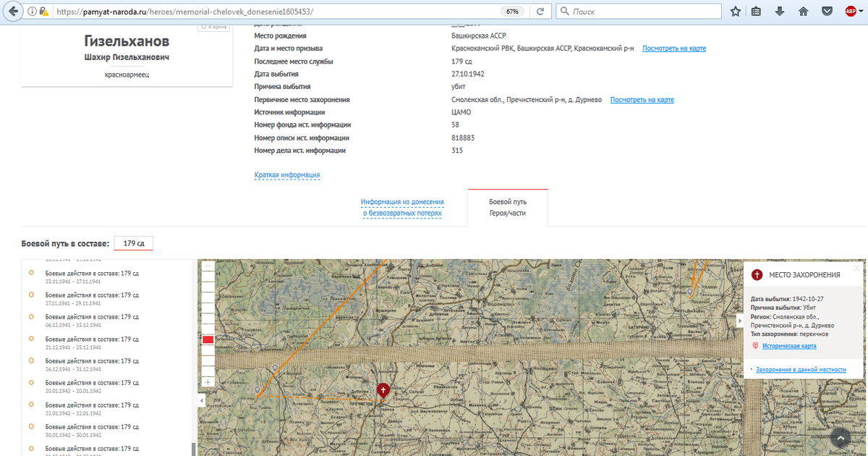This screenshot has height=456, width=868.
Task: Open Посмотреть на карте link for conscription place
Action: (674, 48)
